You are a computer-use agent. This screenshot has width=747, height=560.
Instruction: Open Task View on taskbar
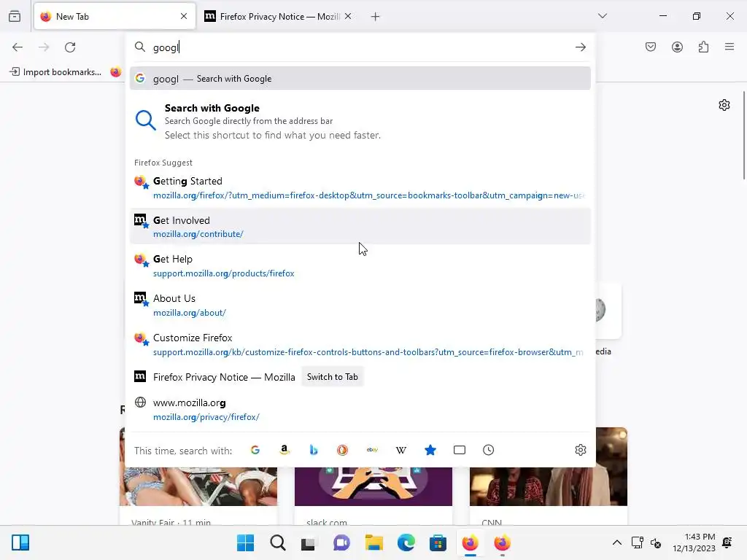click(x=309, y=542)
